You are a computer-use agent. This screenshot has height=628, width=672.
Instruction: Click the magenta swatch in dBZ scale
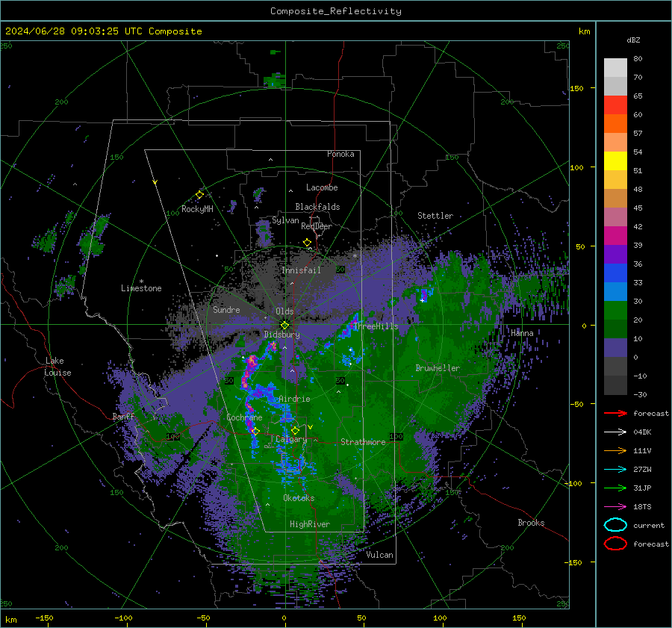point(615,236)
